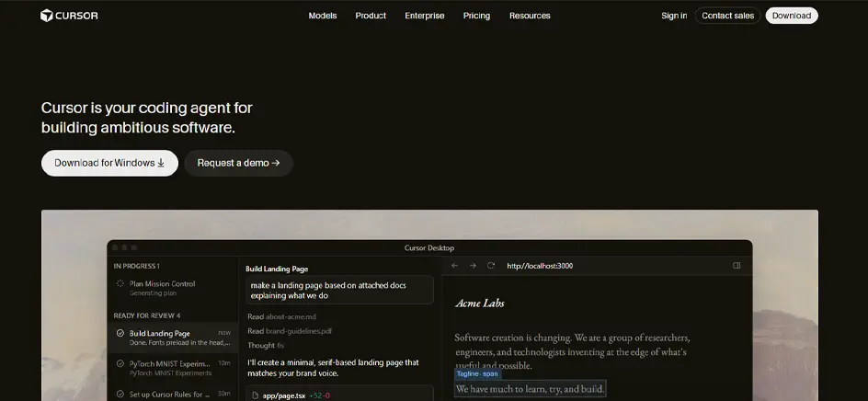Go to the Pricing page
Viewport: 868px width, 401px height.
(x=476, y=16)
